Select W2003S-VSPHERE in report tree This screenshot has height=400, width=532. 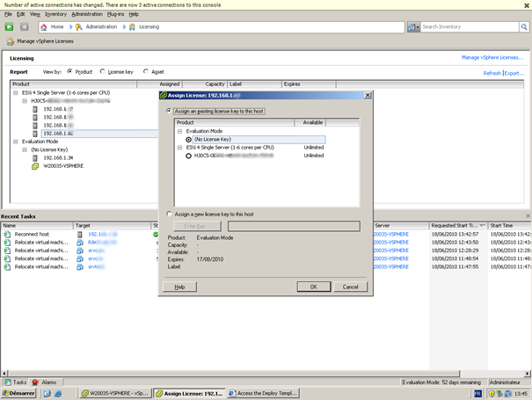tap(63, 166)
